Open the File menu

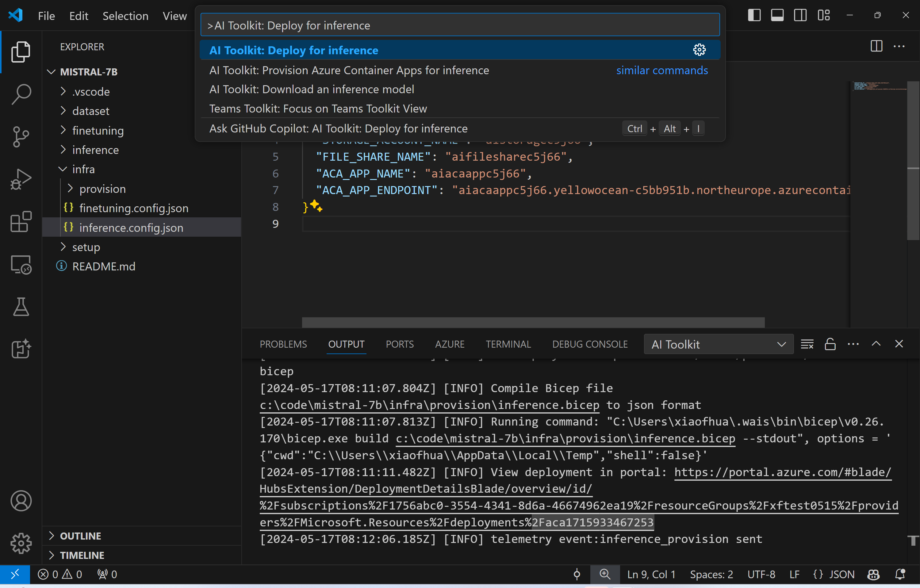[46, 16]
